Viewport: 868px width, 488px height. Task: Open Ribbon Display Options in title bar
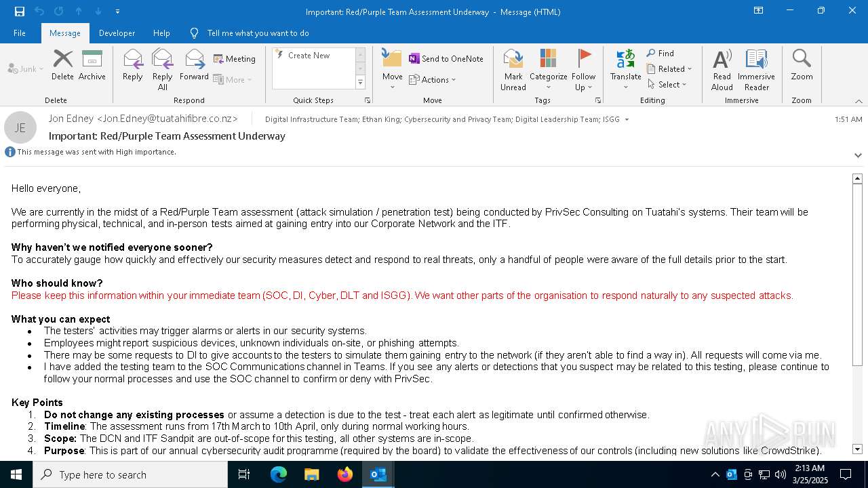(759, 11)
